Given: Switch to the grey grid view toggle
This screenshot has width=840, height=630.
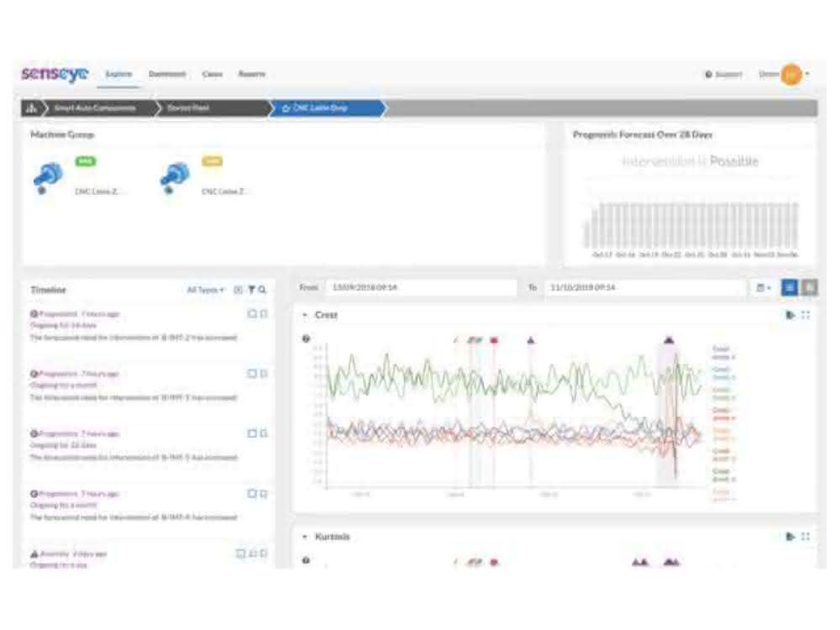Looking at the screenshot, I should click(x=810, y=287).
